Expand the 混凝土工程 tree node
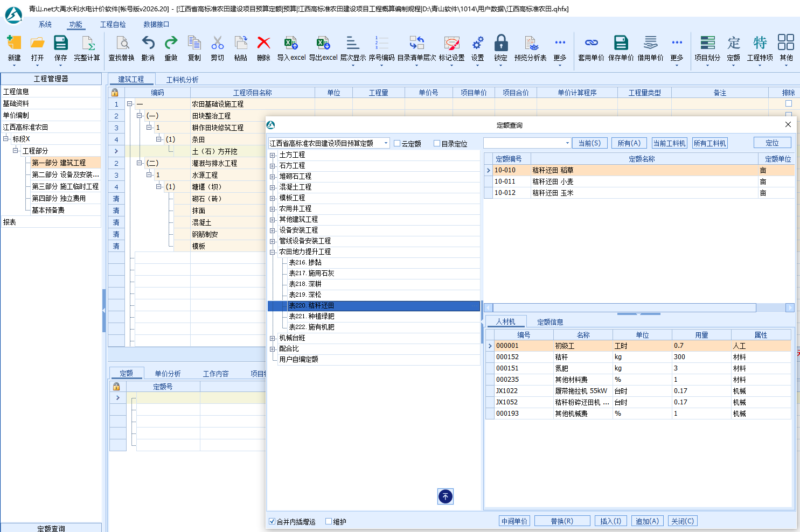This screenshot has width=800, height=532. [x=273, y=187]
